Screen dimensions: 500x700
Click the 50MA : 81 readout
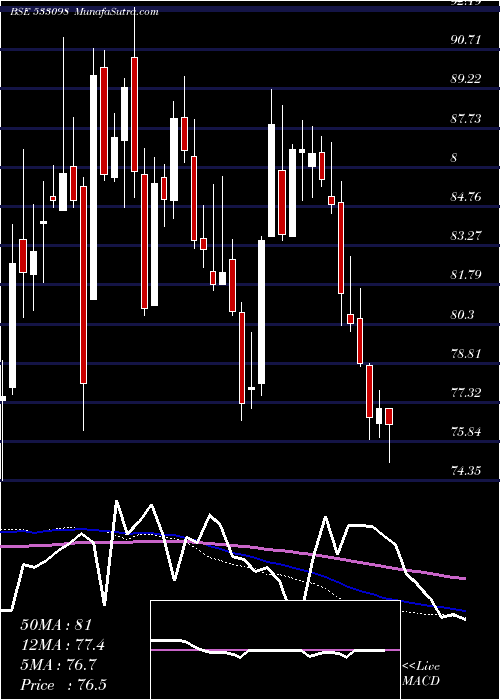(56, 625)
